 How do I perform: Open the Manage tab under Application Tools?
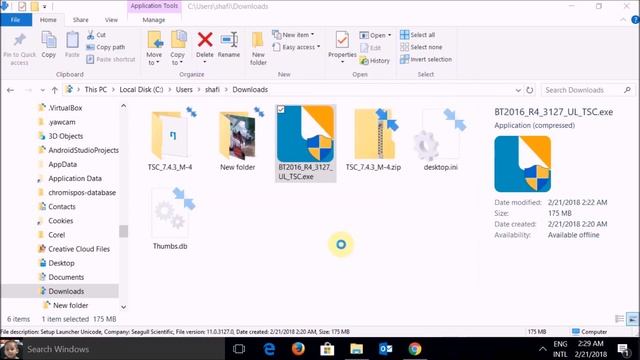point(154,20)
